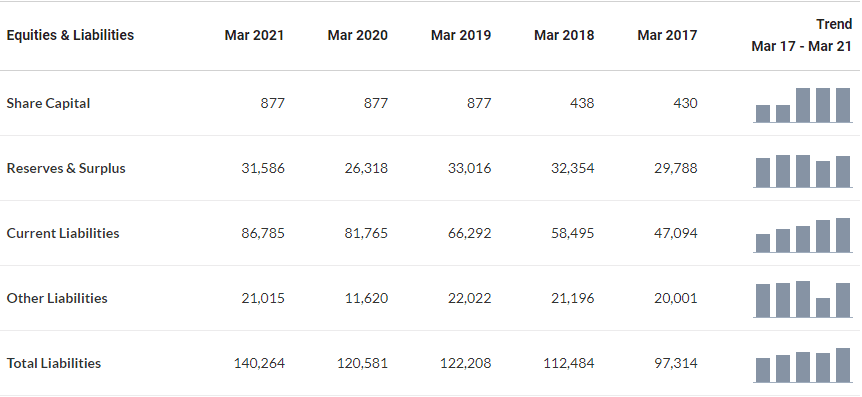Click the Share Capital trend bar chart
The height and width of the screenshot is (397, 862).
[x=803, y=105]
